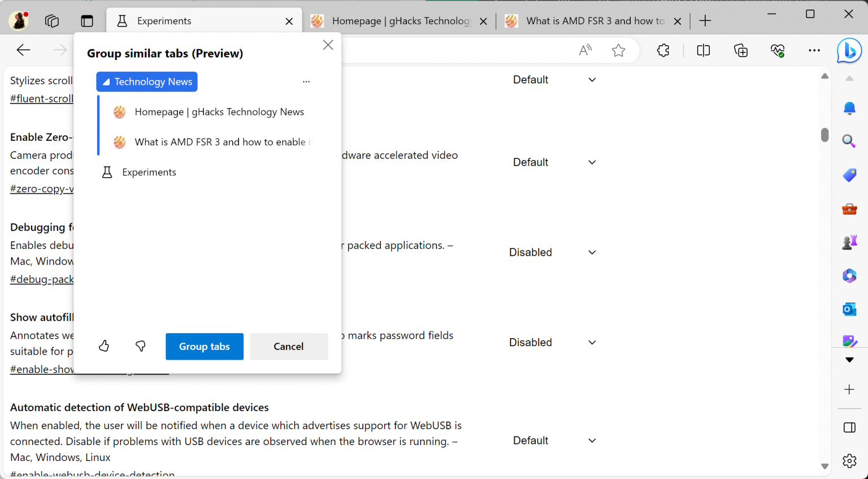Open the Bing Copilot sidebar
This screenshot has height=479, width=868.
(x=849, y=50)
